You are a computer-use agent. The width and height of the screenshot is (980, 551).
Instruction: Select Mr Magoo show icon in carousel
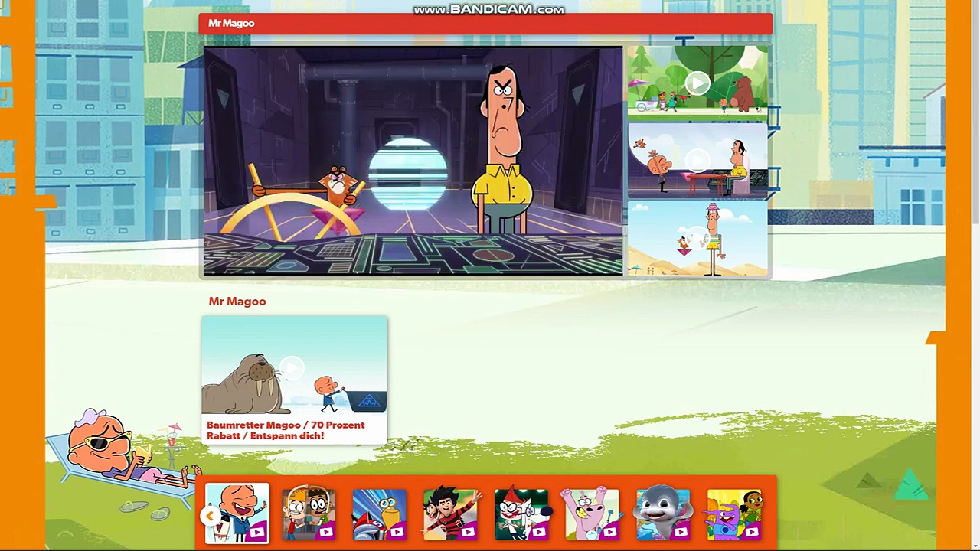pyautogui.click(x=237, y=514)
